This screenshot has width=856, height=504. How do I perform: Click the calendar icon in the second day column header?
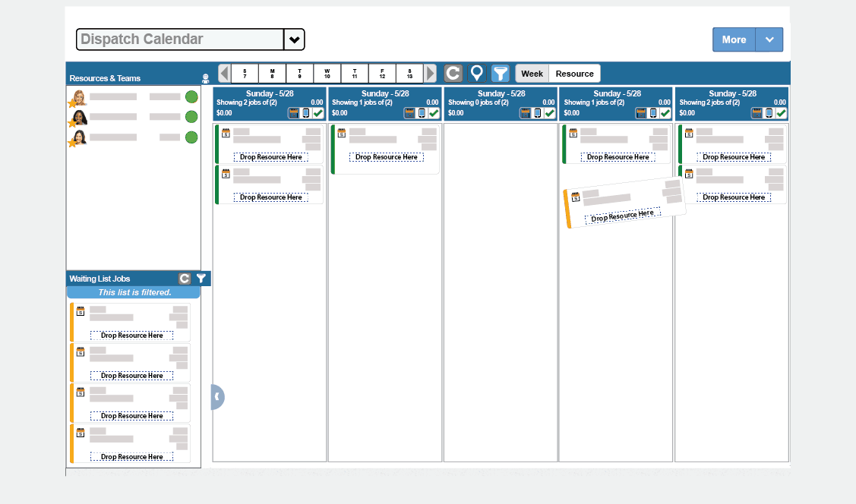(409, 113)
